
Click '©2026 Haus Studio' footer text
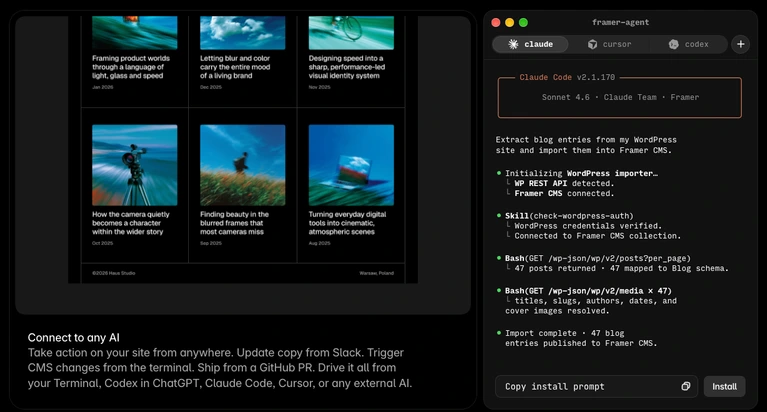[x=113, y=273]
